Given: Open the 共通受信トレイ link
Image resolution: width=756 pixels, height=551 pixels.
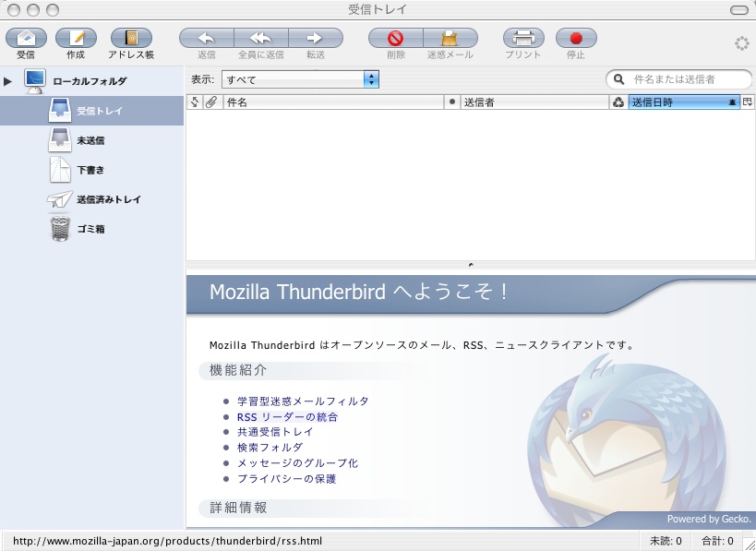Looking at the screenshot, I should (275, 432).
